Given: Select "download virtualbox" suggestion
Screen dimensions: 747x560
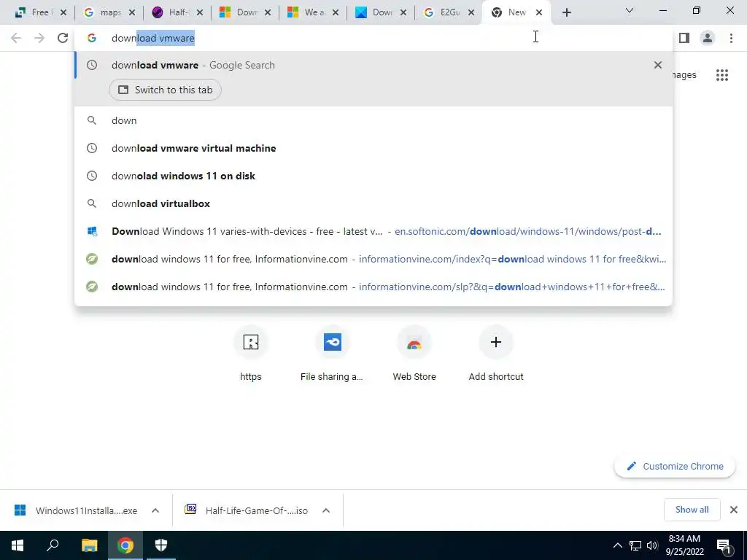Looking at the screenshot, I should (373, 203).
